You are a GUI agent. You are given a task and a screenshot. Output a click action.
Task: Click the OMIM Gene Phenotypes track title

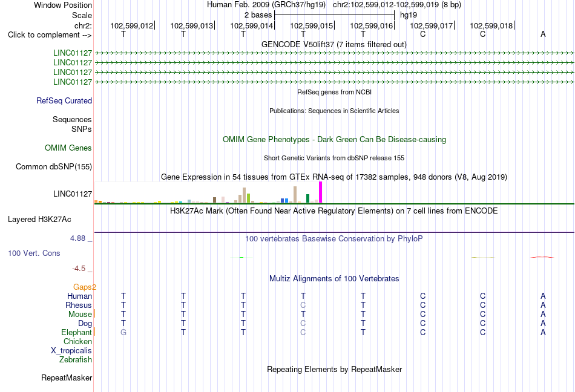click(x=335, y=139)
